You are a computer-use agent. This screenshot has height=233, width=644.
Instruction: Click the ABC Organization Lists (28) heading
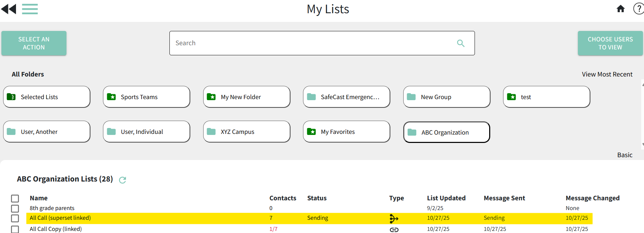(65, 179)
